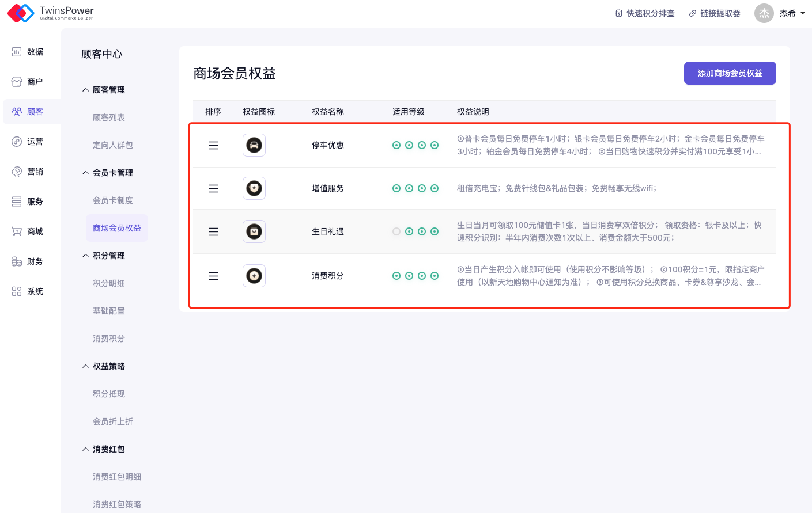The image size is (812, 513).
Task: Toggle last level indicator for 消费积分
Action: click(435, 276)
